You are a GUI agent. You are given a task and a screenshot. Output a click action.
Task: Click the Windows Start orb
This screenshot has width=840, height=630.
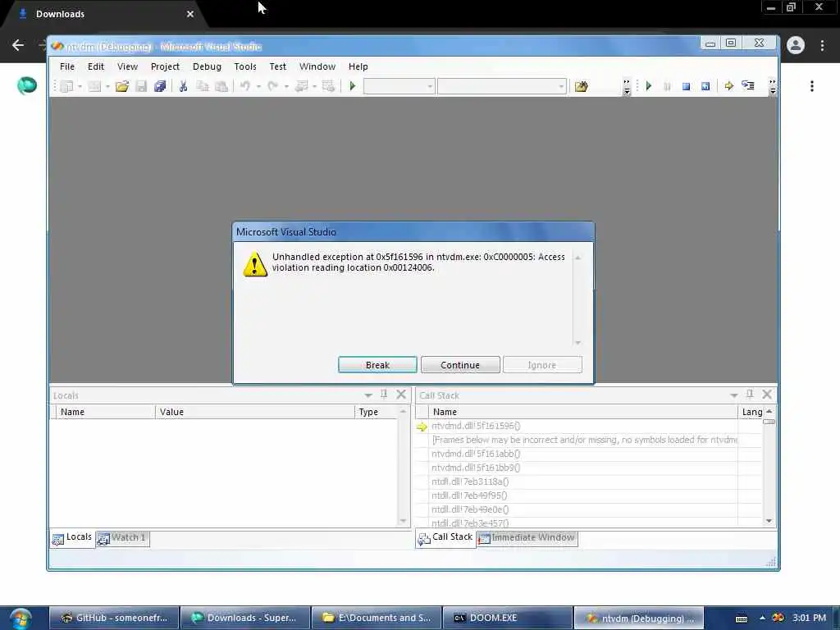coord(21,619)
